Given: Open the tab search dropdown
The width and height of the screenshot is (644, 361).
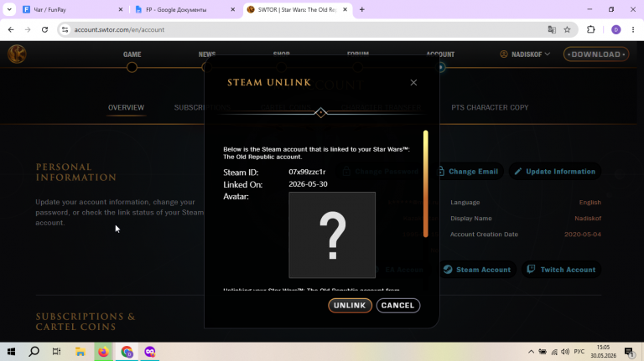Looking at the screenshot, I should tap(9, 9).
